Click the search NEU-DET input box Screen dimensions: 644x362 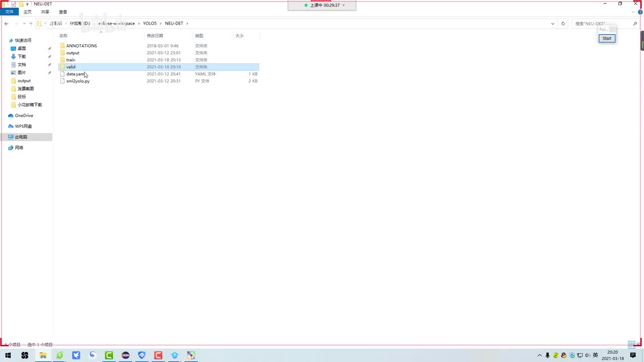(601, 24)
